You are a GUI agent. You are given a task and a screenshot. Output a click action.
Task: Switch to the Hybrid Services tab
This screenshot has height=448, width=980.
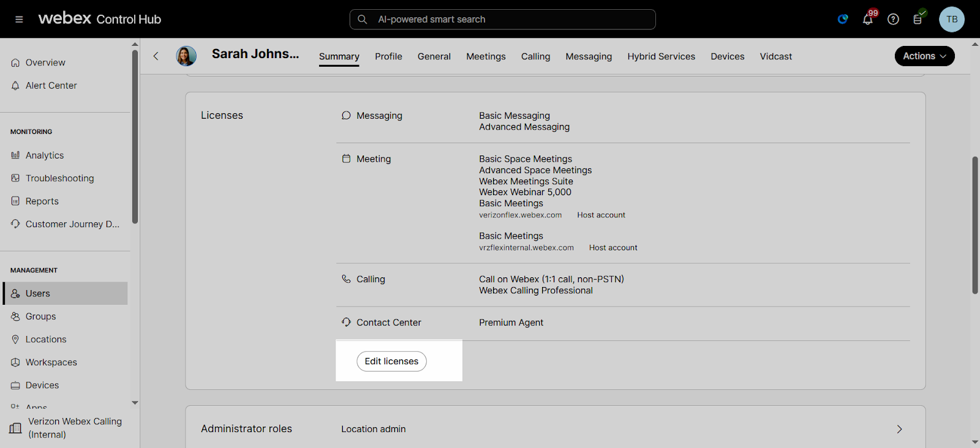pyautogui.click(x=661, y=56)
